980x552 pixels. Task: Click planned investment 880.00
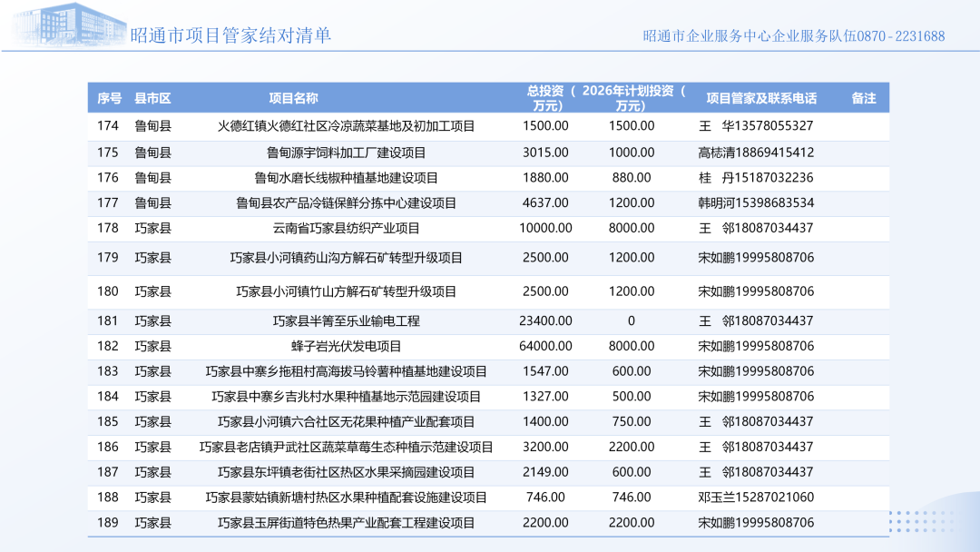tap(632, 178)
